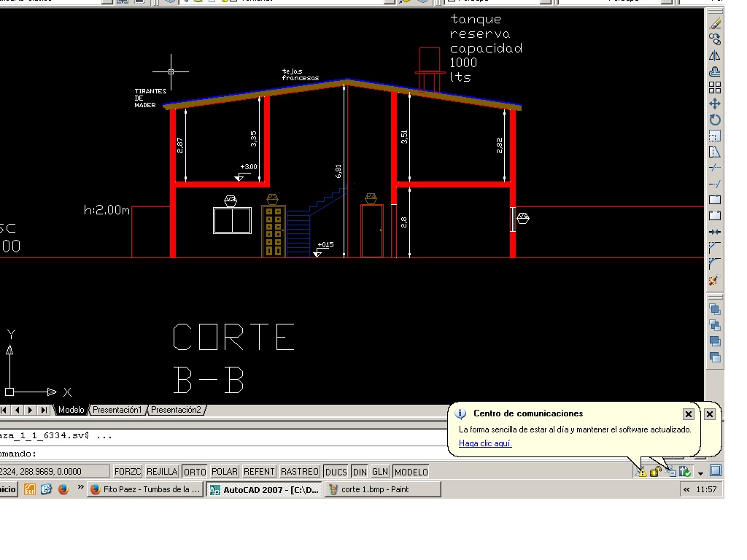The height and width of the screenshot is (560, 747).
Task: Enable REJILLA grid display
Action: [x=161, y=471]
